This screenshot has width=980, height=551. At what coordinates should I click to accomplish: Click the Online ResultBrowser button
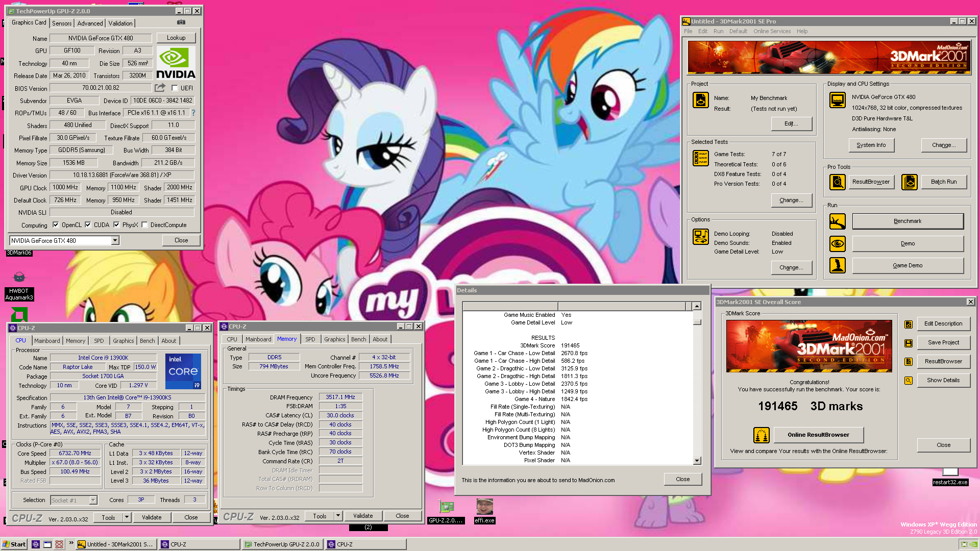818,435
